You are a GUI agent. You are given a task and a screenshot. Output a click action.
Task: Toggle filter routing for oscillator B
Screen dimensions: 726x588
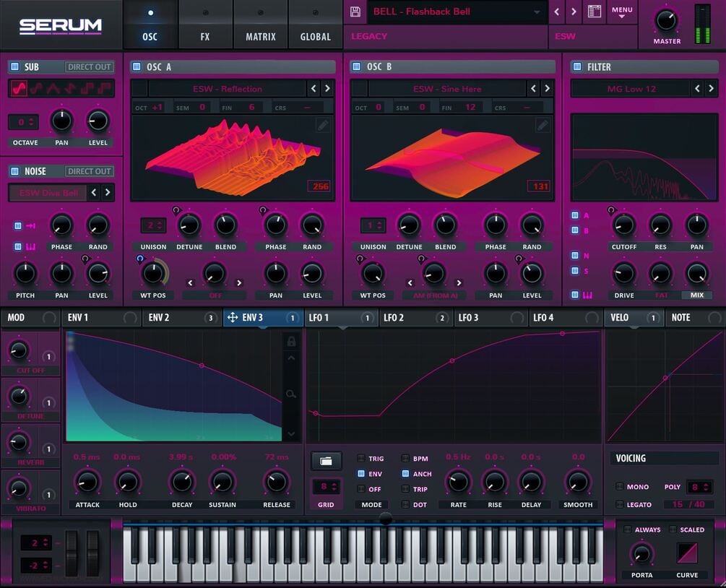(x=574, y=230)
